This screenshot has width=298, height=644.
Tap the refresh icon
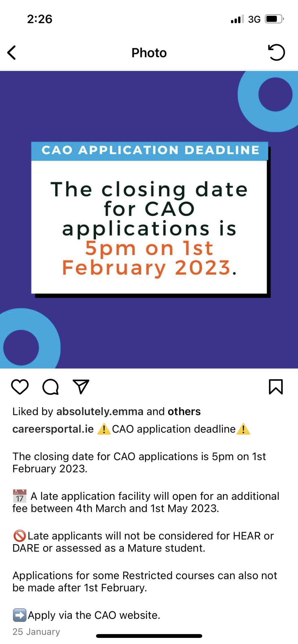[x=276, y=52]
